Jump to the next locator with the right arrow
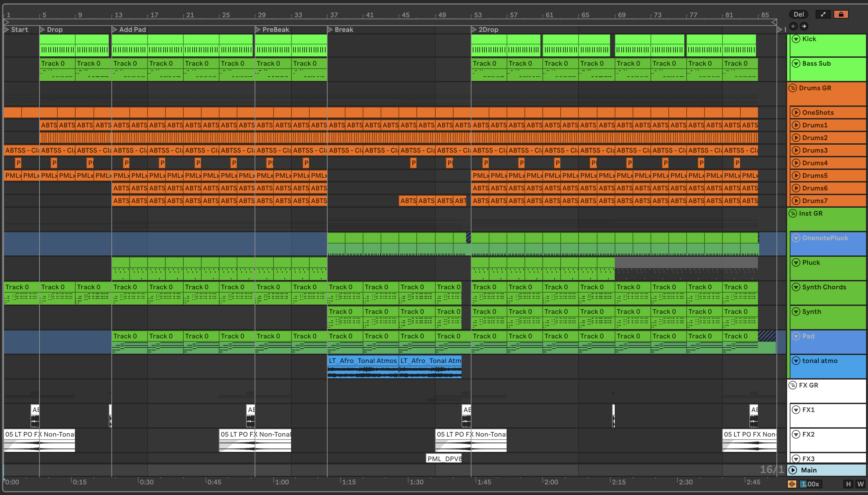This screenshot has width=868, height=495. (x=804, y=26)
